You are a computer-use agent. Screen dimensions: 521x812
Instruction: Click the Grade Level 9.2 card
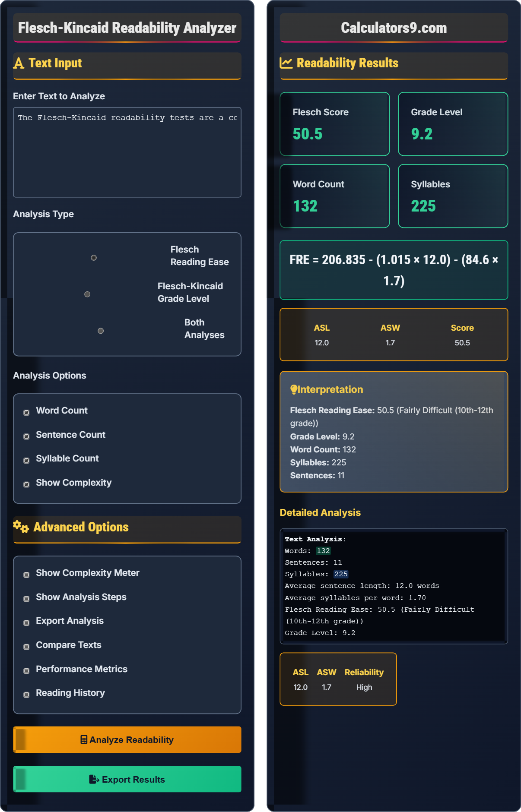[453, 124]
